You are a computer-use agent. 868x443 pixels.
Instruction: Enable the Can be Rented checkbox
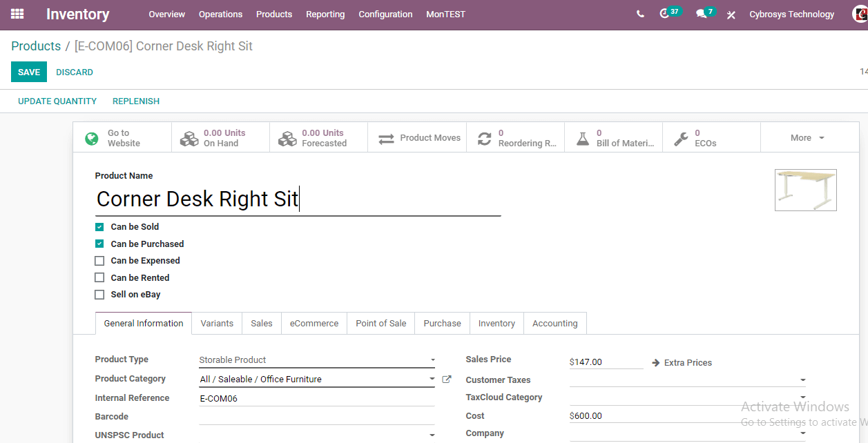point(99,277)
